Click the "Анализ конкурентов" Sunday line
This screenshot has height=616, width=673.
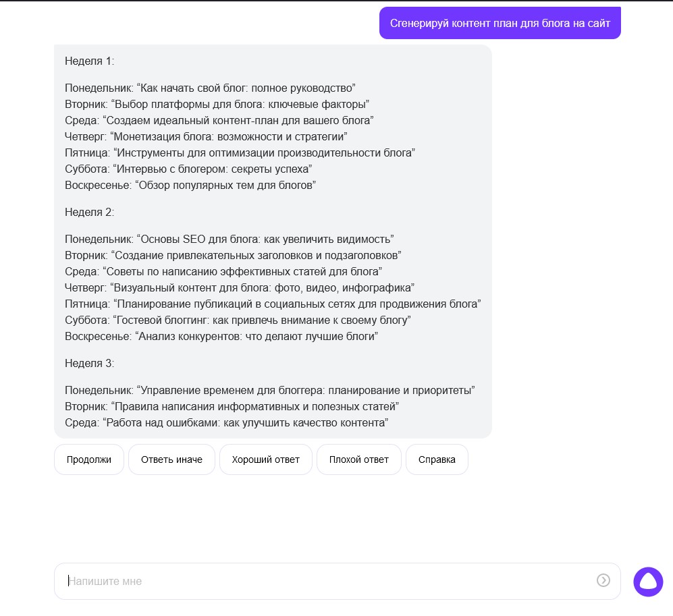[x=221, y=337]
